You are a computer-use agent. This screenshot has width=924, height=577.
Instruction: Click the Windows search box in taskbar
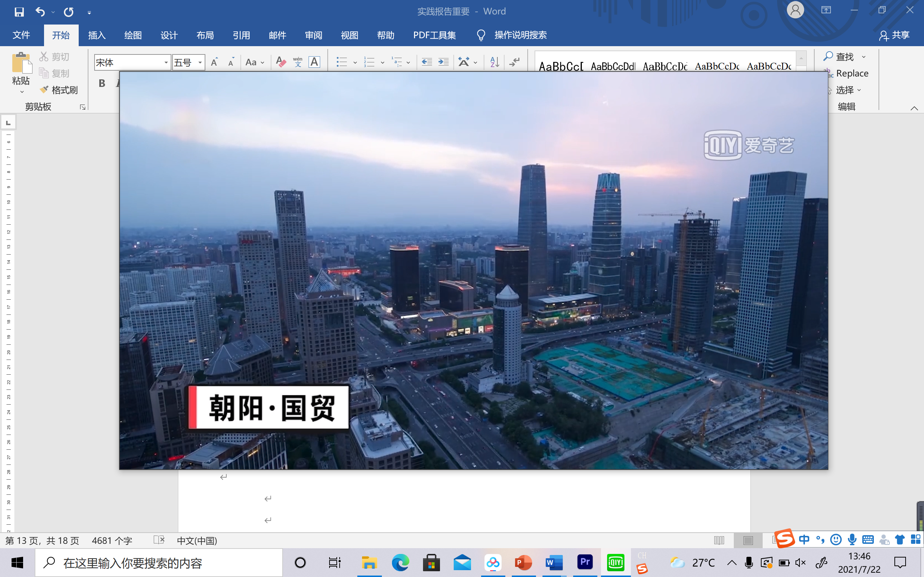[158, 563]
